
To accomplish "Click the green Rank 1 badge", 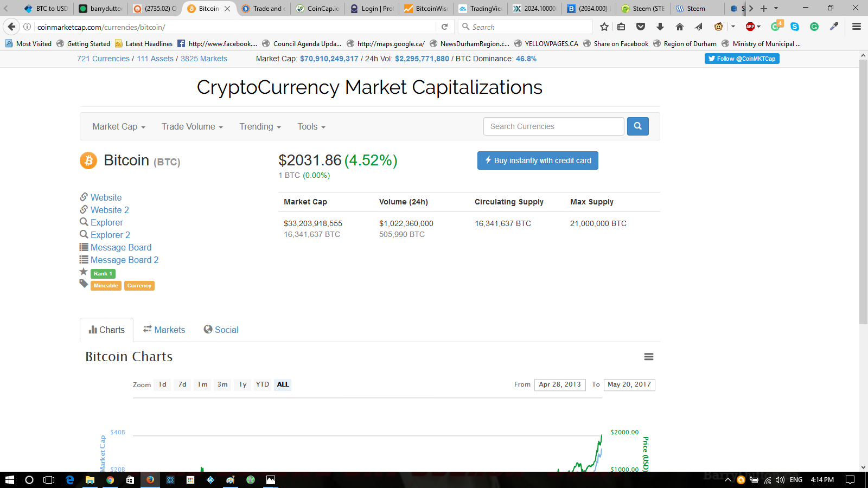I will pyautogui.click(x=103, y=274).
